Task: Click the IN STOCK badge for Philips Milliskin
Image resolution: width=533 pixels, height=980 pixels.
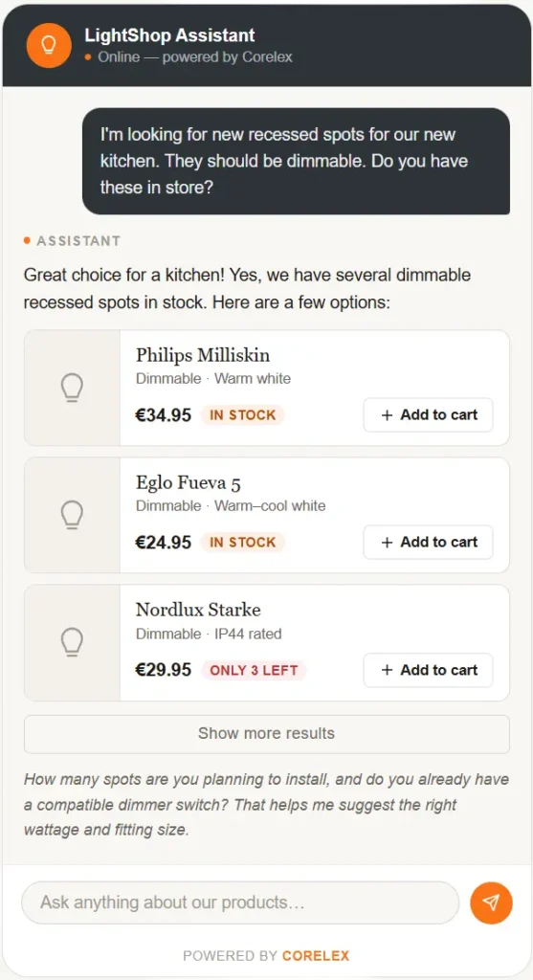Action: point(242,415)
